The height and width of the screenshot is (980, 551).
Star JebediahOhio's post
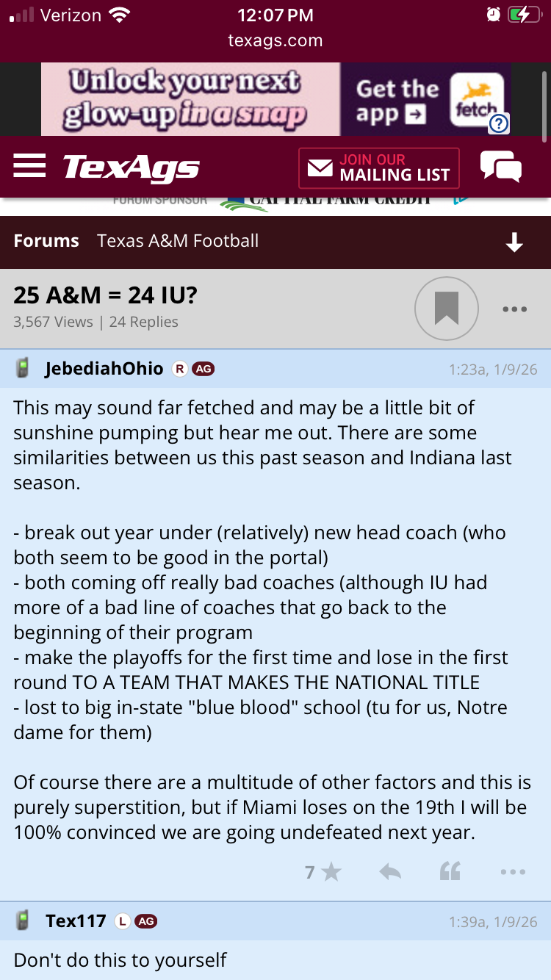(x=323, y=872)
